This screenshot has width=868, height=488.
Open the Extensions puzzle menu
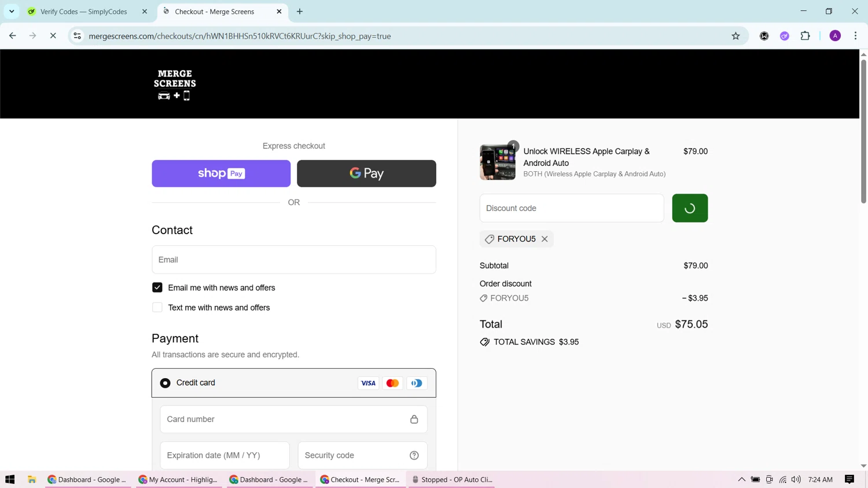coord(806,36)
